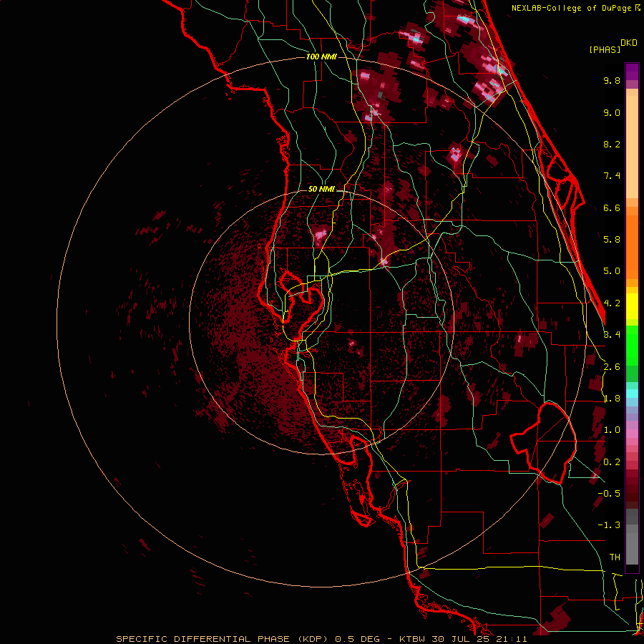Click the 4.2 color scale value
This screenshot has width=644, height=644.
[x=612, y=303]
